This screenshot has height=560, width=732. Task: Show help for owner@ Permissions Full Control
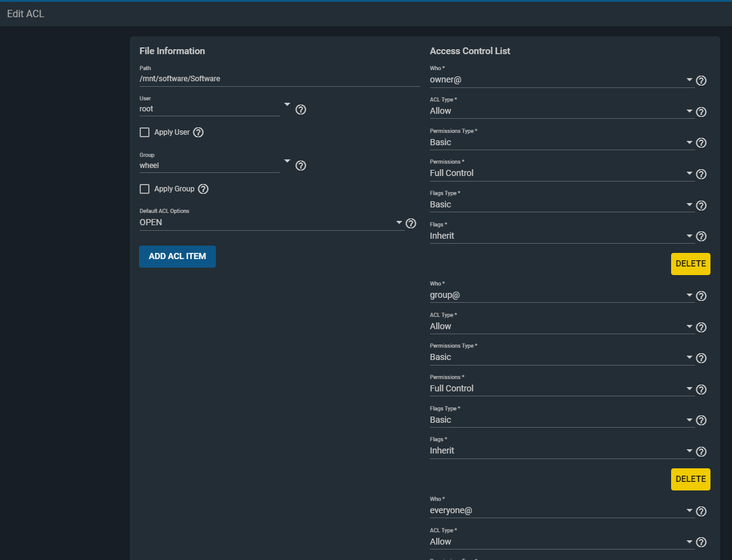pyautogui.click(x=701, y=174)
